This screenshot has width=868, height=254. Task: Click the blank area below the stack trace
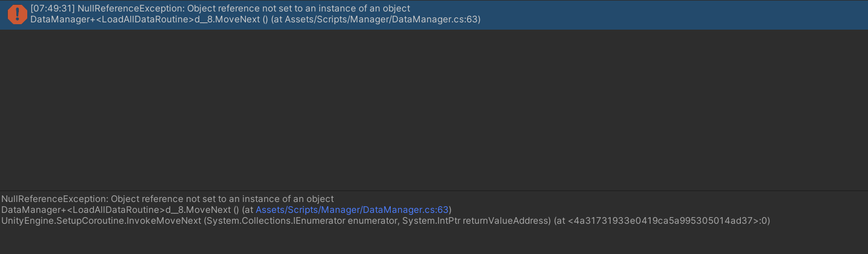pyautogui.click(x=434, y=241)
